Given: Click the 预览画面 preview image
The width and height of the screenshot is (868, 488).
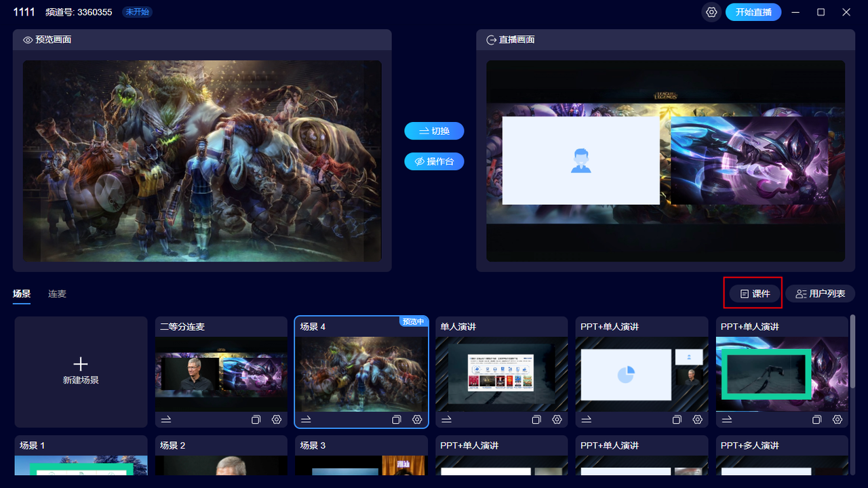Looking at the screenshot, I should point(202,161).
